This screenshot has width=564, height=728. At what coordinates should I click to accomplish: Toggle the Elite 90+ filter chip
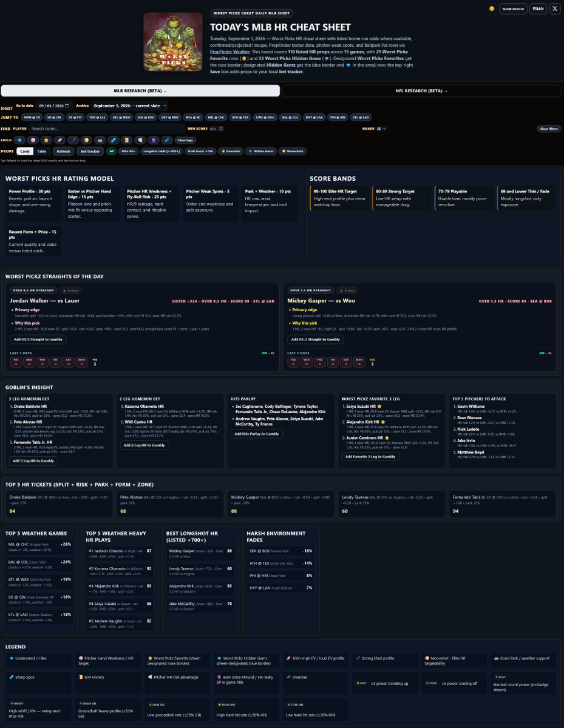[128, 151]
